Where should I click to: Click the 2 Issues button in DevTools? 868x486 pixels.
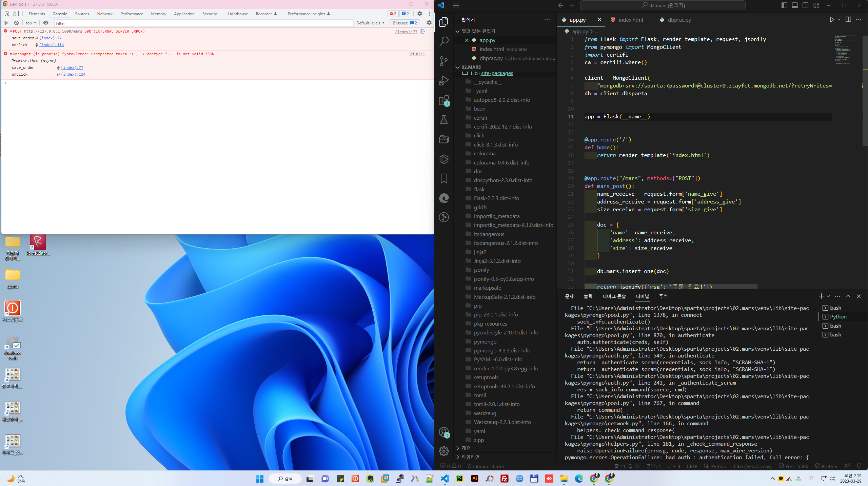click(405, 23)
